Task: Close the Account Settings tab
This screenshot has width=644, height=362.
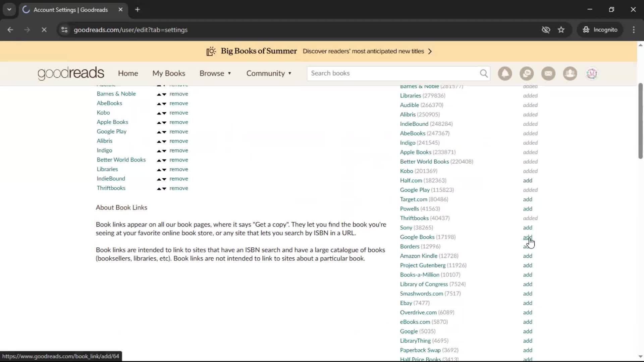Action: point(120,10)
